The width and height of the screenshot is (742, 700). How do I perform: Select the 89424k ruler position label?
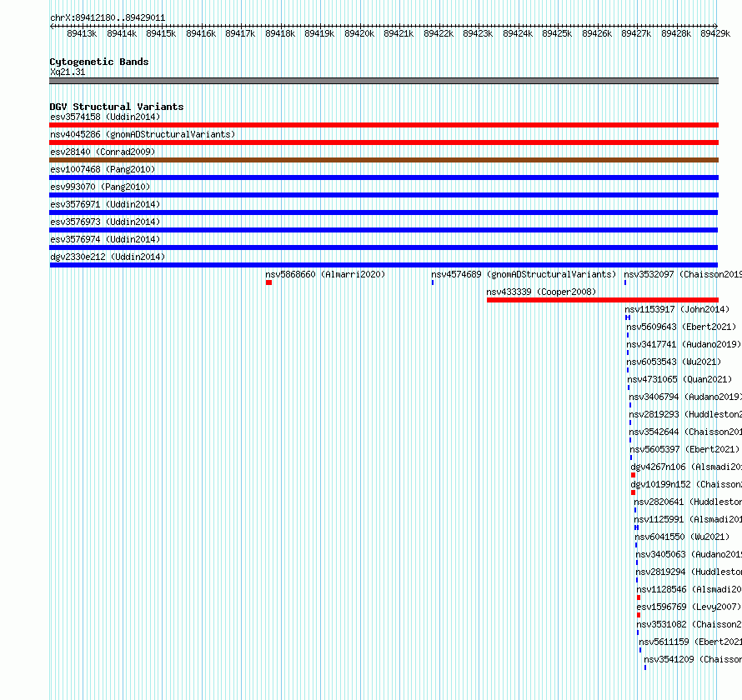click(x=518, y=33)
